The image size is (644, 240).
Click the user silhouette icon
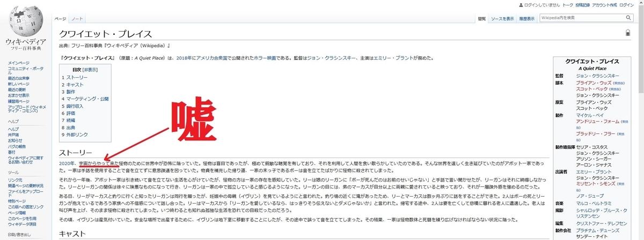(x=522, y=4)
